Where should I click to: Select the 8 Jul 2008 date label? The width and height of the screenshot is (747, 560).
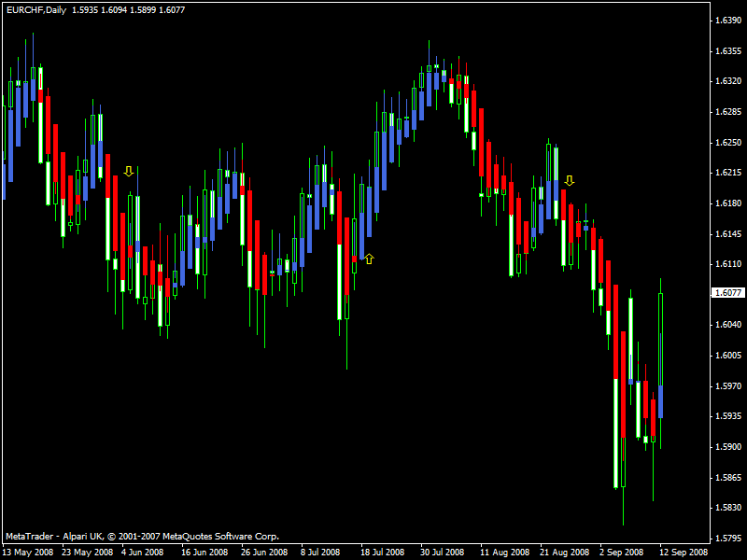pyautogui.click(x=320, y=553)
